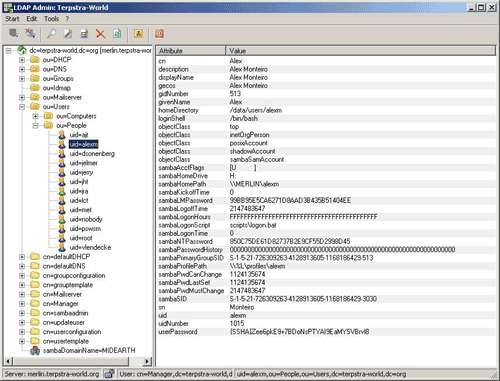Click the user icon beside uid=jelmer
Image resolution: width=500 pixels, height=381 pixels.
pos(62,163)
